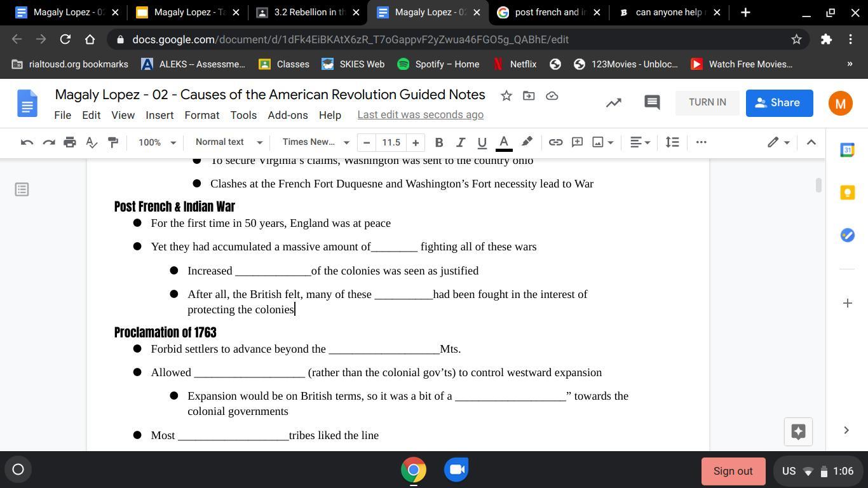
Task: Show the document outline icon
Action: [x=22, y=189]
